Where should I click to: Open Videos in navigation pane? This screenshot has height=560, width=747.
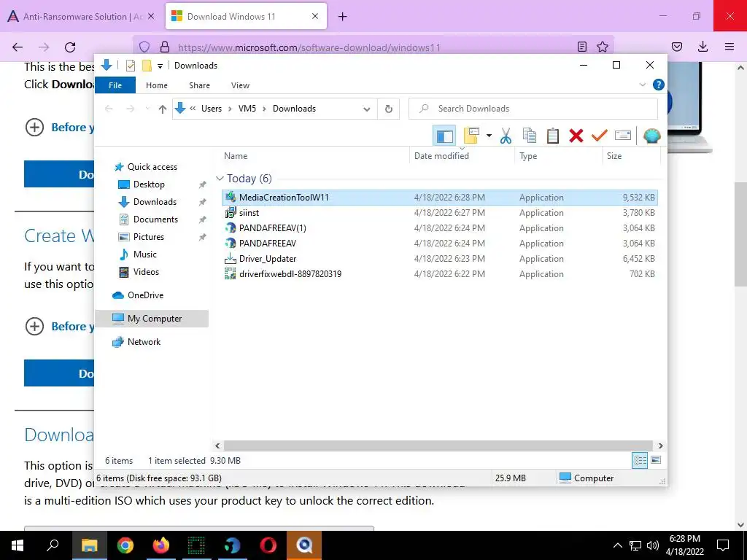click(146, 272)
